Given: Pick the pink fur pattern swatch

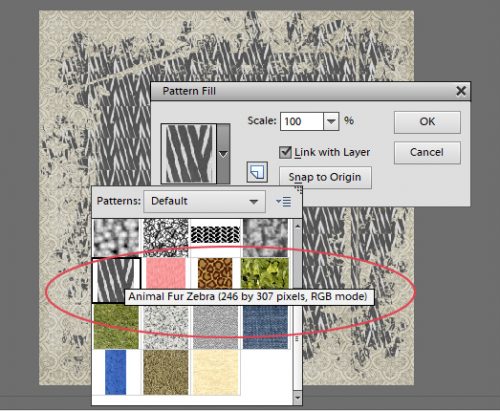Looking at the screenshot, I should click(x=166, y=274).
